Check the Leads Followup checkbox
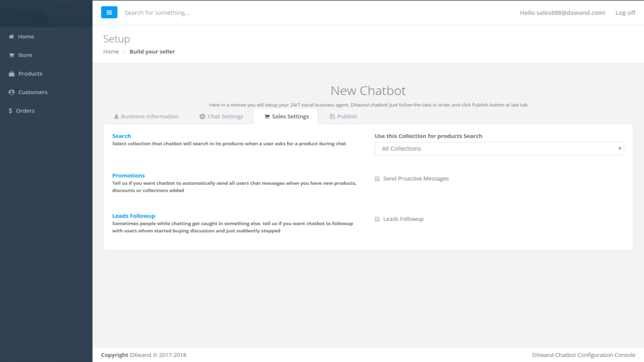This screenshot has width=644, height=362. click(x=377, y=219)
